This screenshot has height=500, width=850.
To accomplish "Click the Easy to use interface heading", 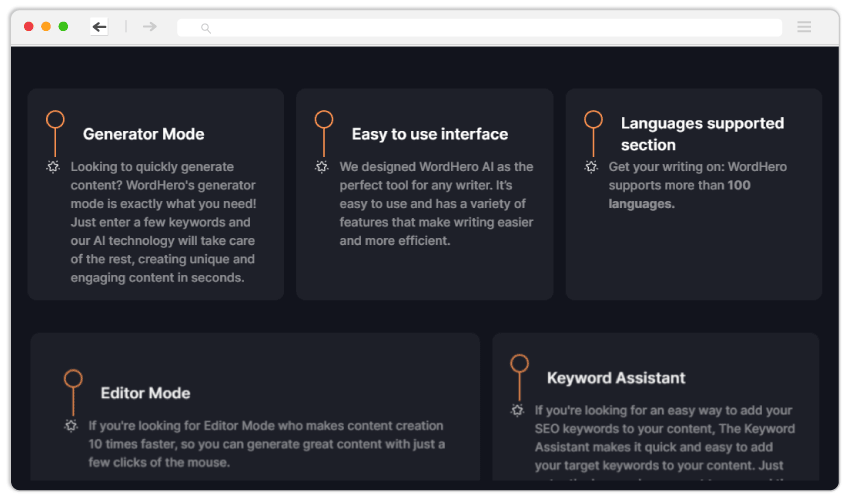I will coord(430,134).
